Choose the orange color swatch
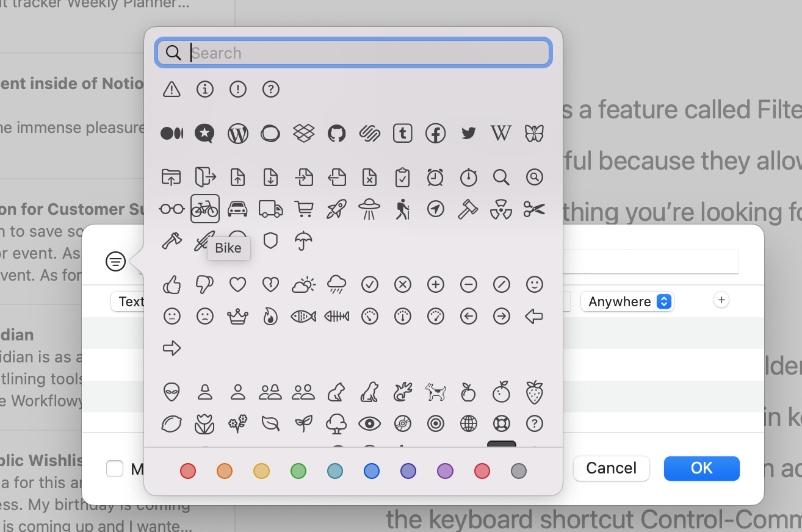Image resolution: width=802 pixels, height=532 pixels. pyautogui.click(x=225, y=471)
